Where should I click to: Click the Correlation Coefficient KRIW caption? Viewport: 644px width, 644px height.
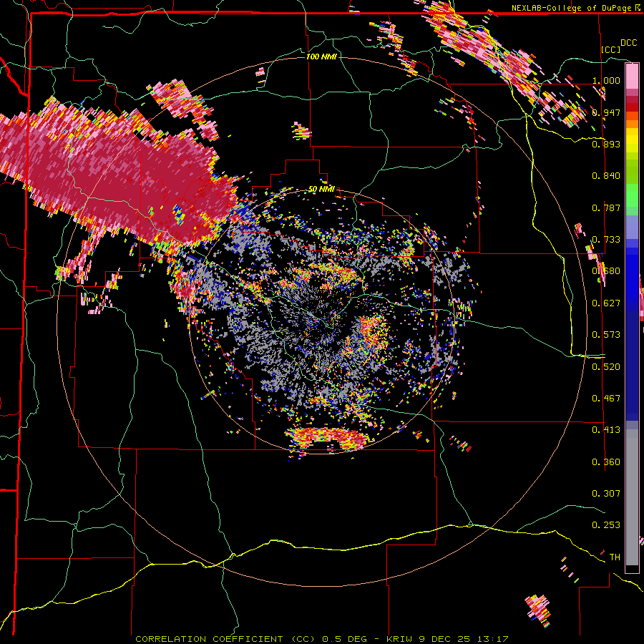322,639
